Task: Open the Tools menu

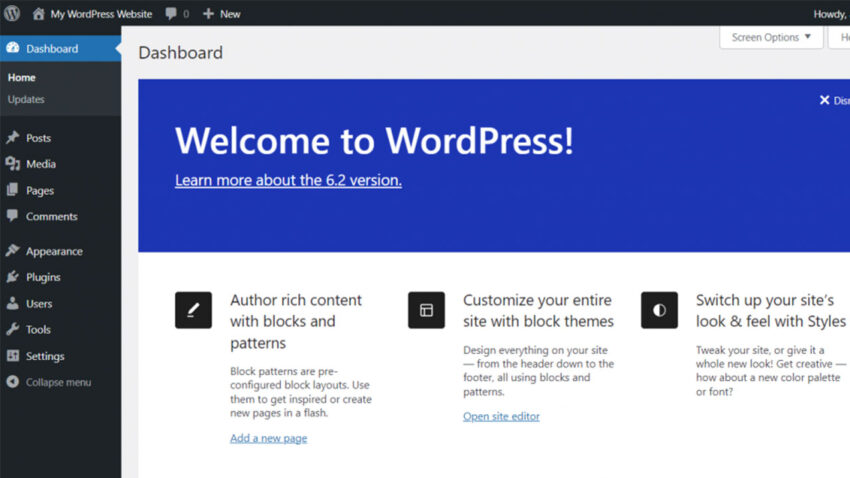Action: [x=38, y=330]
